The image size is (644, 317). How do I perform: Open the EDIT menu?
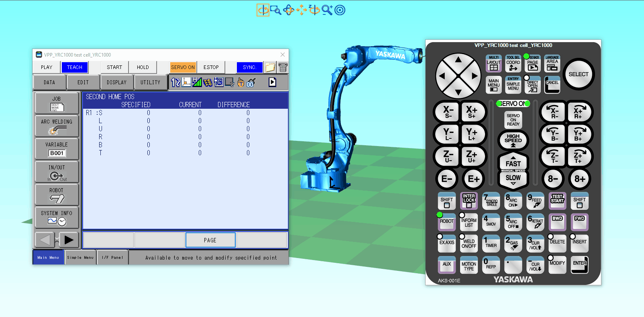tap(83, 82)
